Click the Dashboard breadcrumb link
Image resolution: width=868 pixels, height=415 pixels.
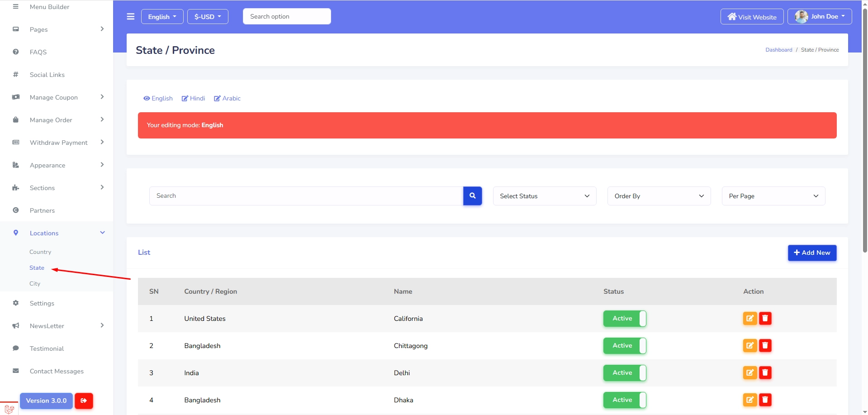778,50
